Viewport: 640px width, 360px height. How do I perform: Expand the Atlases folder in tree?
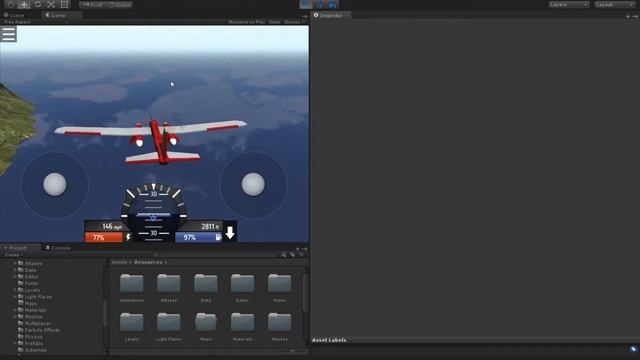coord(15,264)
